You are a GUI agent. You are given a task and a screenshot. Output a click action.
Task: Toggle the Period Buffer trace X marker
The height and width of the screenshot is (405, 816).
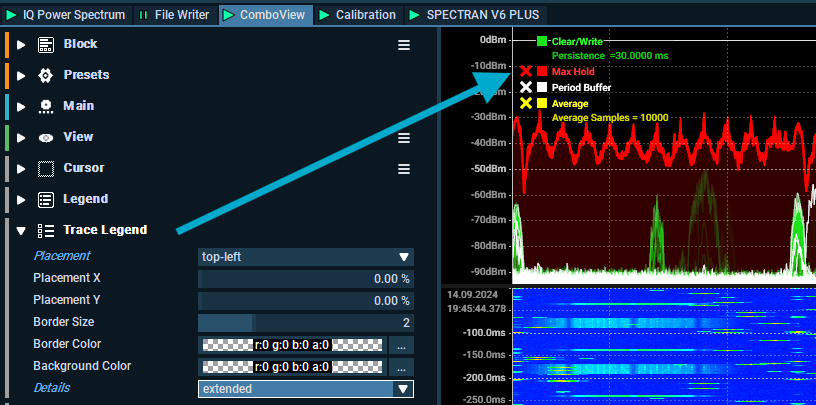point(526,88)
